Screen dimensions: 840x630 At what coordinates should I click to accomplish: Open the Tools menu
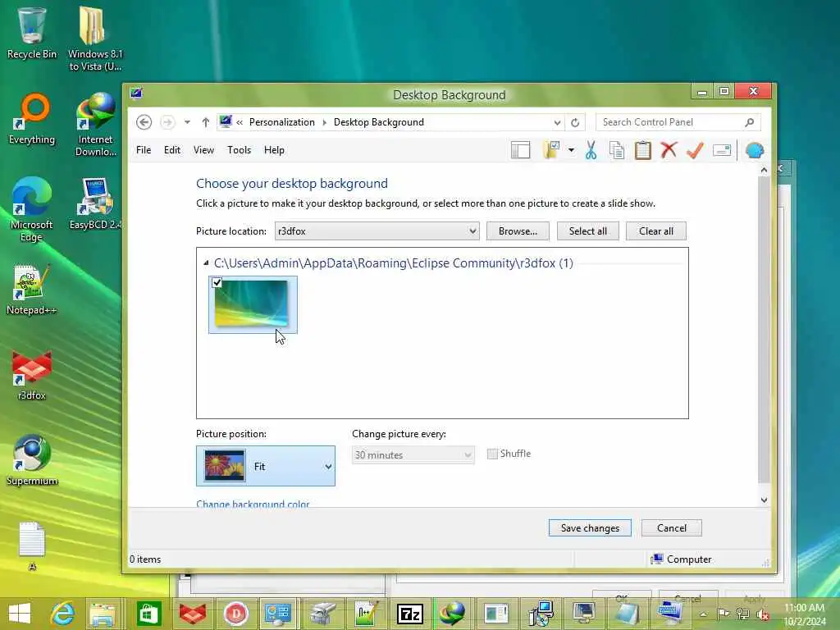(239, 150)
